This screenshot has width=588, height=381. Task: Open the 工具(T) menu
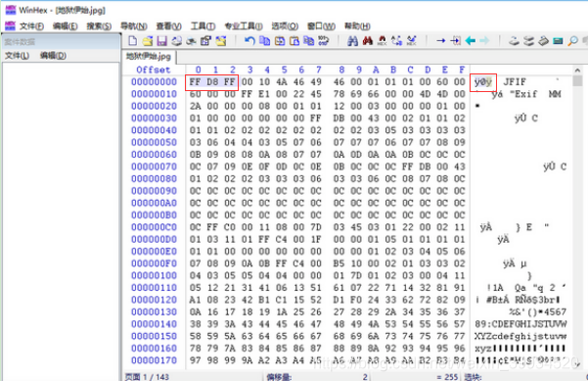pos(203,25)
